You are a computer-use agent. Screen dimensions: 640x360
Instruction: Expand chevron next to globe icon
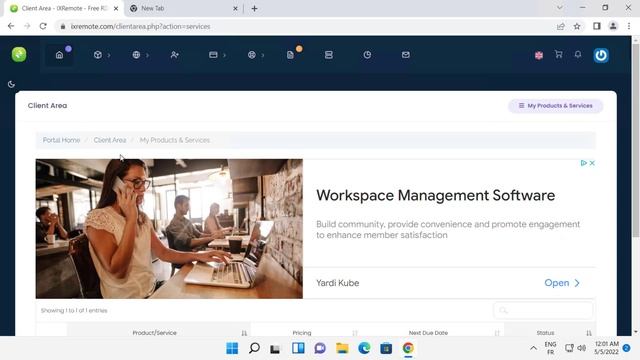pyautogui.click(x=147, y=55)
